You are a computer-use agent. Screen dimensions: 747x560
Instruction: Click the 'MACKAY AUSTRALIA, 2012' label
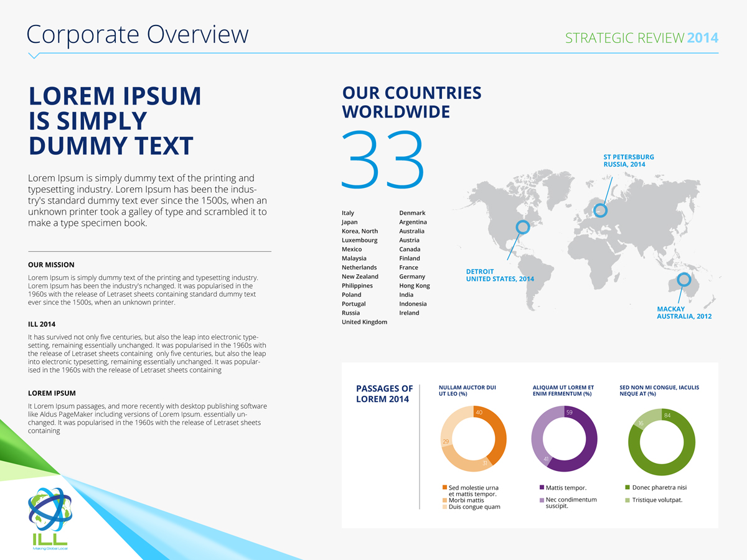tap(684, 312)
